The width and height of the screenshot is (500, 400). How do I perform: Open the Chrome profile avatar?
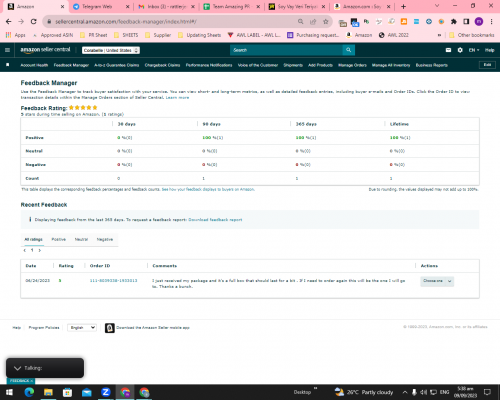pyautogui.click(x=479, y=22)
